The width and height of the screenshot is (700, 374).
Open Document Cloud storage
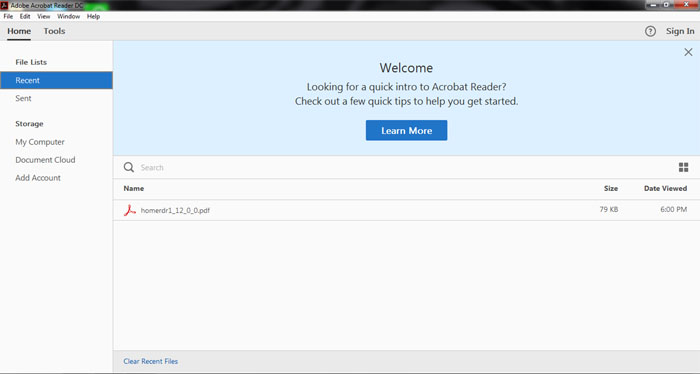(45, 160)
